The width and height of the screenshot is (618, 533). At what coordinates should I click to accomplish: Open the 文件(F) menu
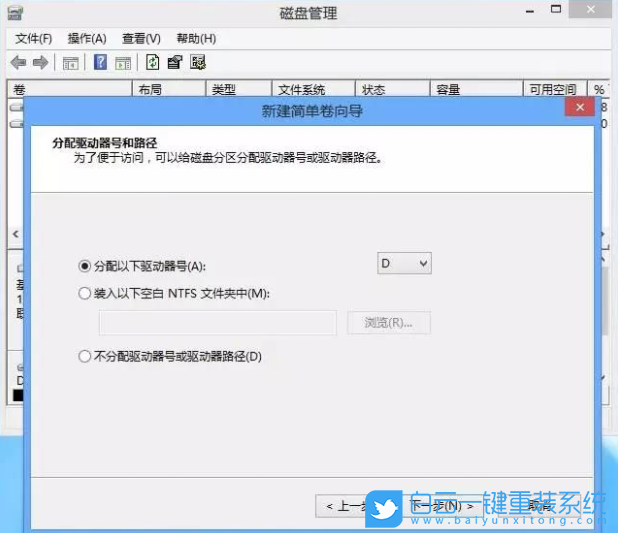pyautogui.click(x=34, y=39)
